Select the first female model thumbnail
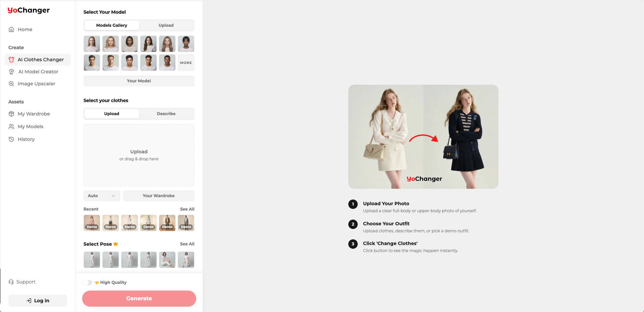The height and width of the screenshot is (312, 644). point(92,44)
